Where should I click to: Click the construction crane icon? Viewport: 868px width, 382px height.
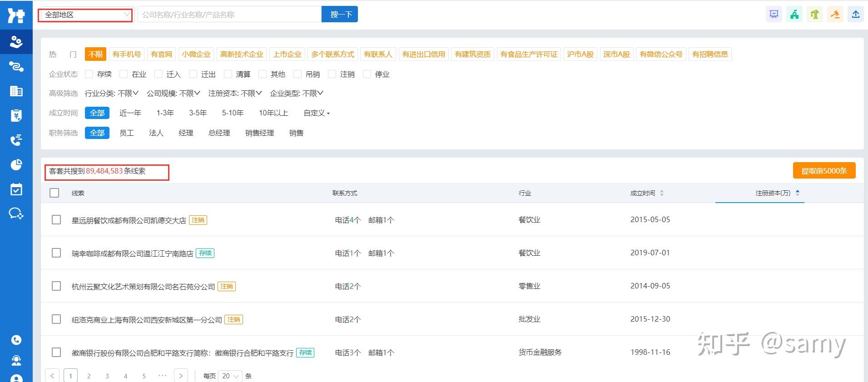[815, 14]
